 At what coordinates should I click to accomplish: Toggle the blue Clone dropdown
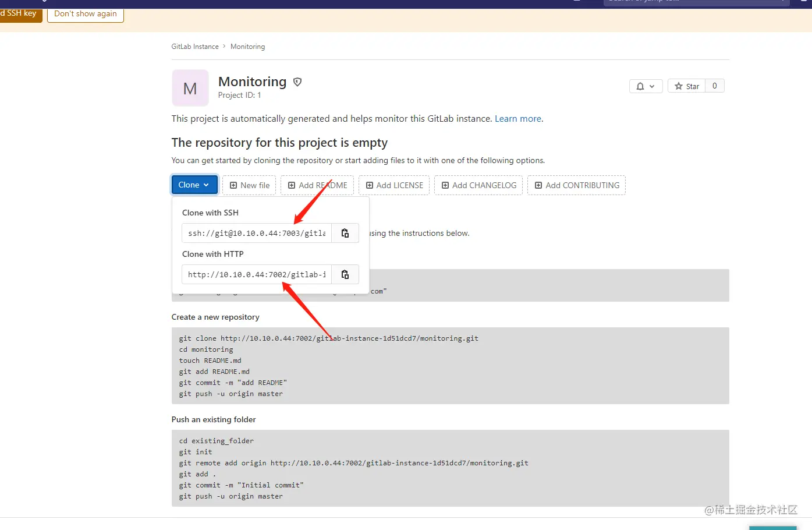[194, 185]
